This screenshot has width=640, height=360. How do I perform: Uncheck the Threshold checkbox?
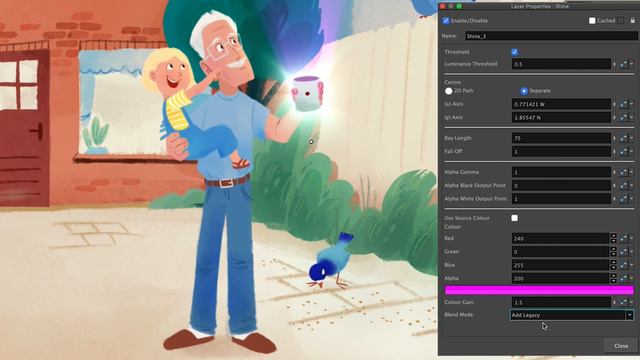(x=514, y=52)
